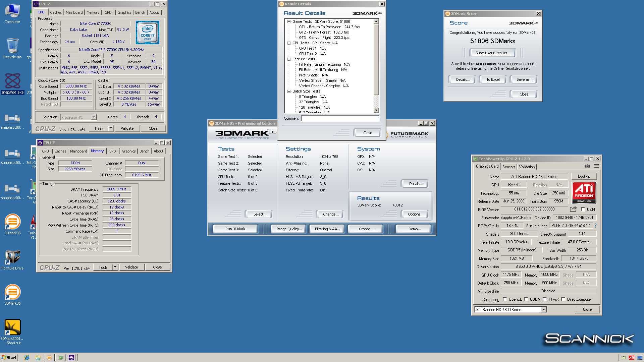Enable the PhysX checkbox
The width and height of the screenshot is (644, 362).
(x=545, y=299)
